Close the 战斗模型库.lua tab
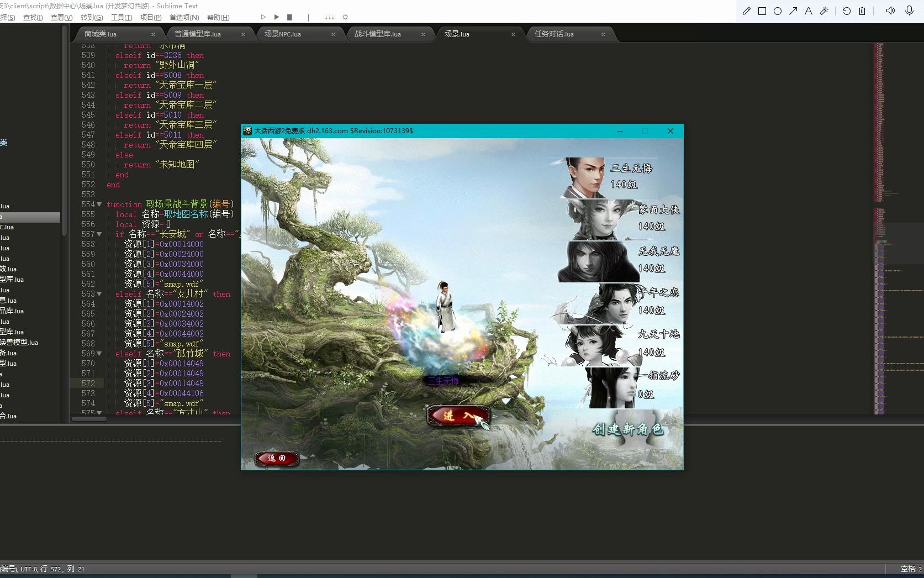This screenshot has height=578, width=924. (423, 34)
